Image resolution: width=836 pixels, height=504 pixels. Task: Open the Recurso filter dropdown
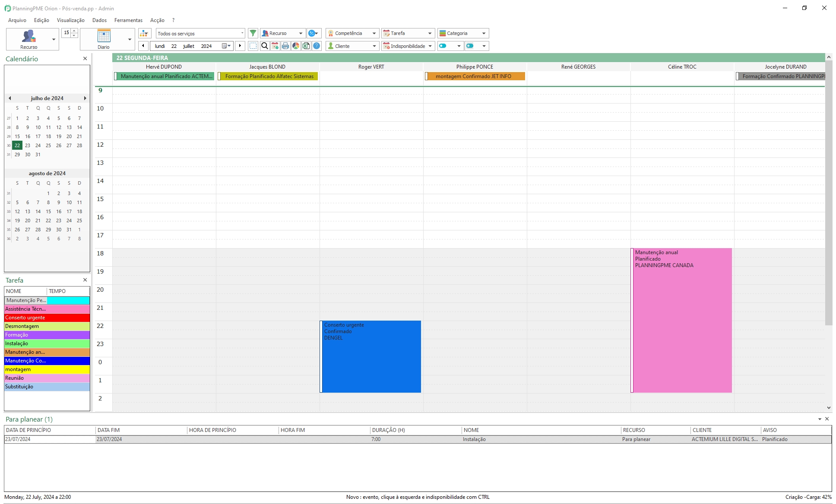coord(282,33)
